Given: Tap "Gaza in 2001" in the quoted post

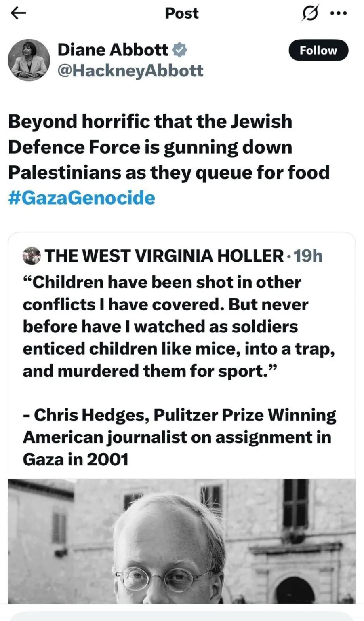Looking at the screenshot, I should pyautogui.click(x=76, y=459).
